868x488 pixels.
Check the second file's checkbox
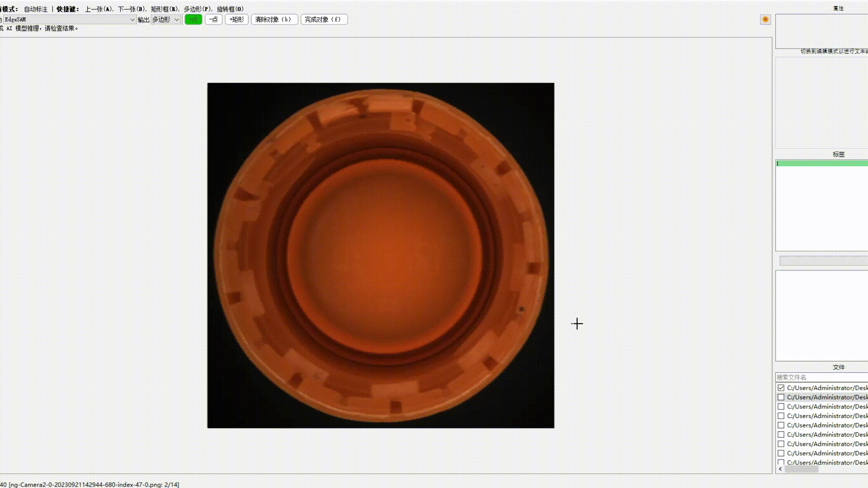(x=781, y=397)
